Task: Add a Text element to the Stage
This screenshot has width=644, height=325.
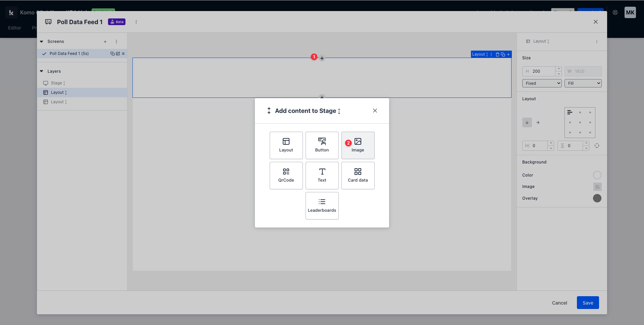Action: click(322, 175)
